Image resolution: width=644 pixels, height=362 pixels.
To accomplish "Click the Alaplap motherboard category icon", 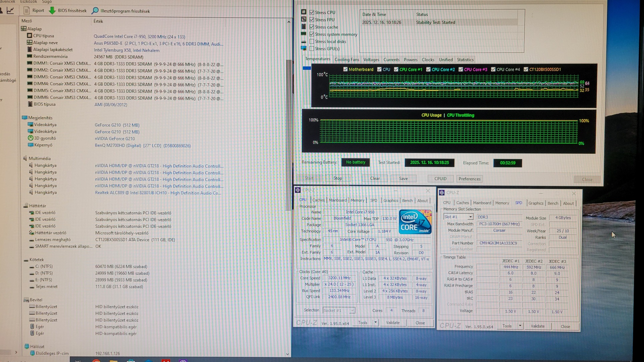I will 24,29.
